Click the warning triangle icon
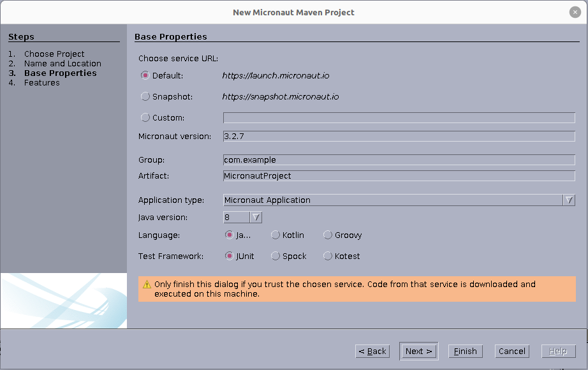 [147, 285]
